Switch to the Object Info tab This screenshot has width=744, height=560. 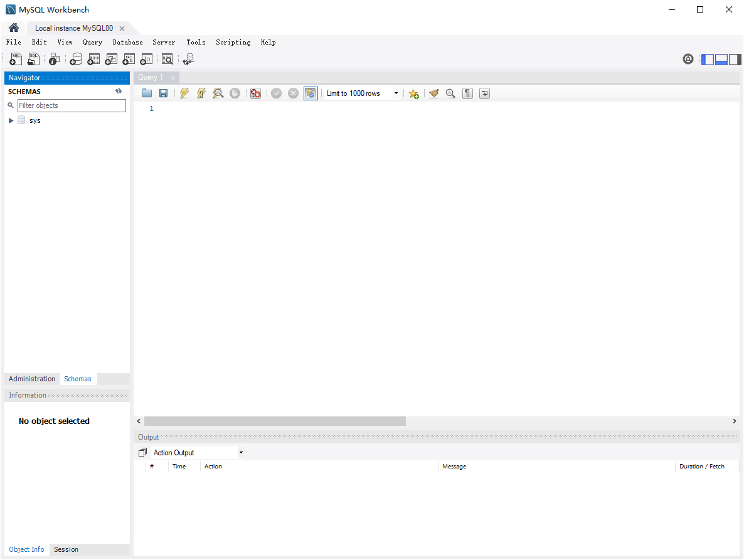(x=26, y=549)
